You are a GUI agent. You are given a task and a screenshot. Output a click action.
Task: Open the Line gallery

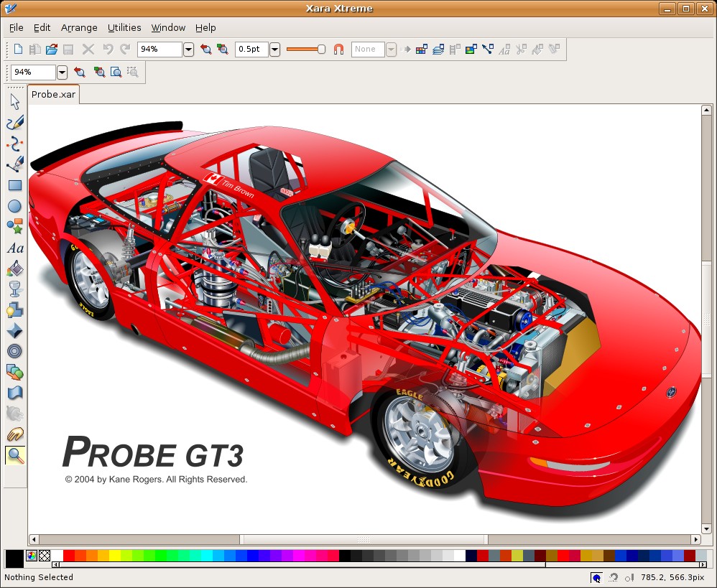[x=487, y=49]
